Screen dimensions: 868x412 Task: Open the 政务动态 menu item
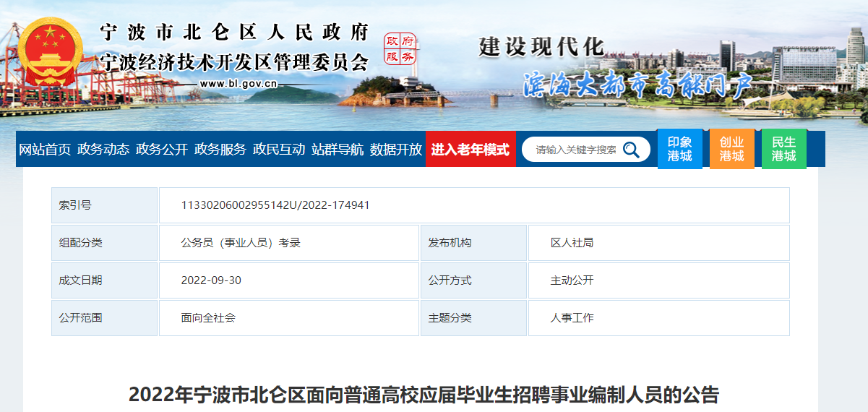click(103, 150)
